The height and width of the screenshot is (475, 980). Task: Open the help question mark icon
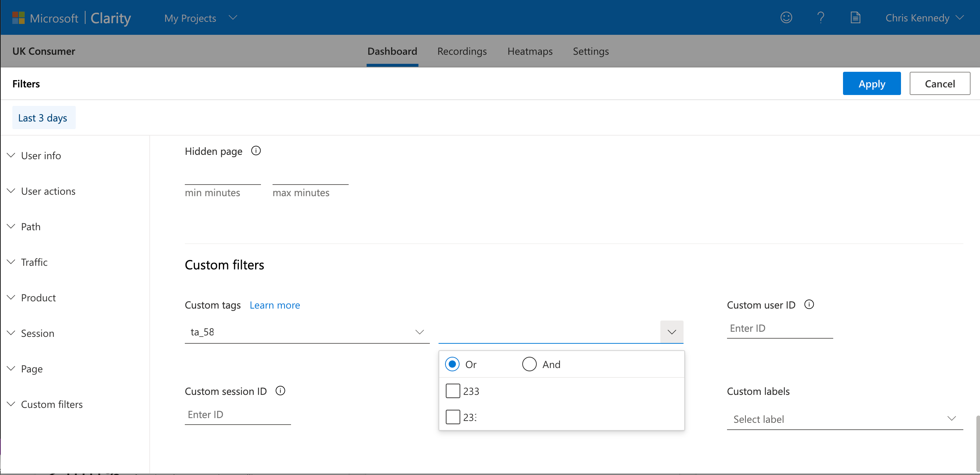click(821, 17)
